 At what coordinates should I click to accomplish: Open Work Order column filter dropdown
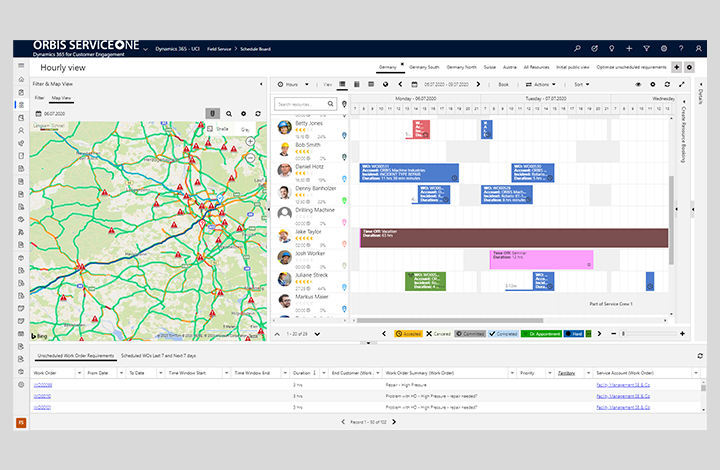coord(79,373)
